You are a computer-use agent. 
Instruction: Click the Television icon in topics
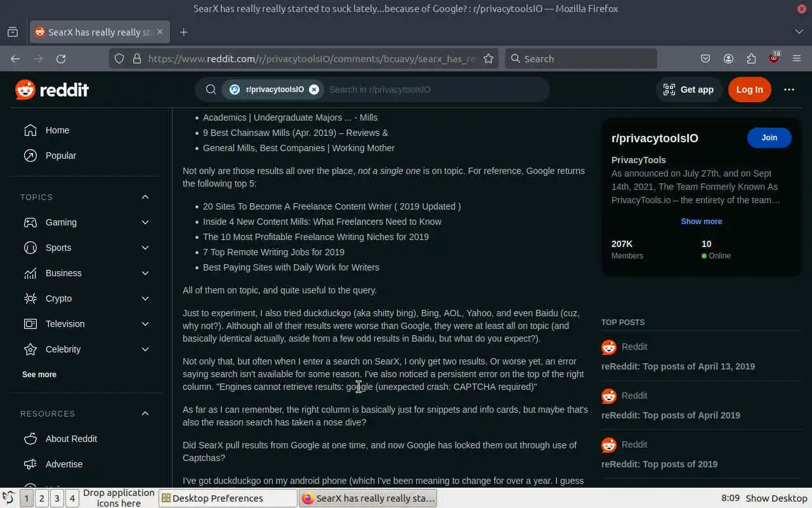(x=30, y=324)
